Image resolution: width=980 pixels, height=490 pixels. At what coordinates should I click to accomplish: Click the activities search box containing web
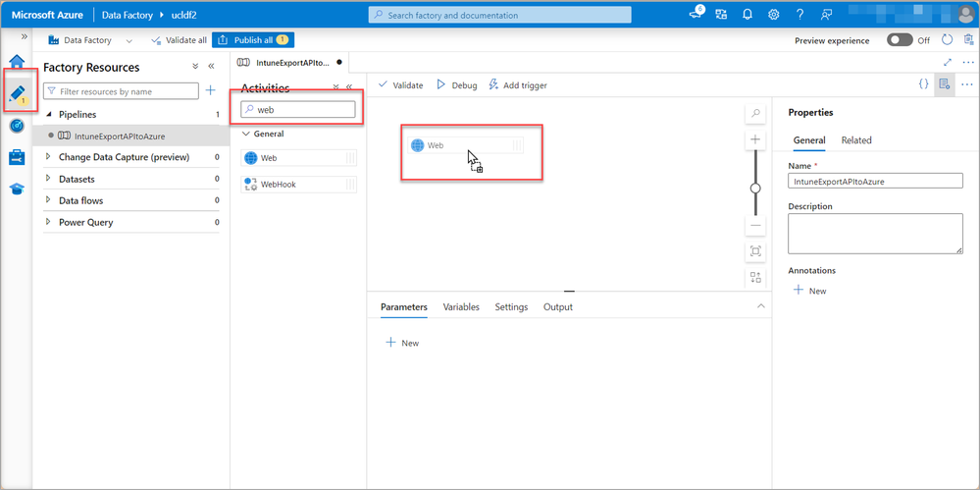[298, 110]
